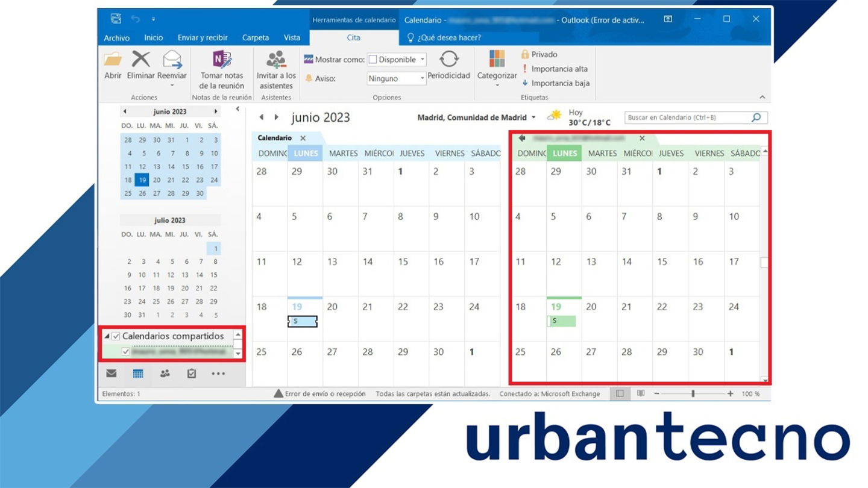Toggle the blurred shared calendar checkbox

click(x=126, y=351)
